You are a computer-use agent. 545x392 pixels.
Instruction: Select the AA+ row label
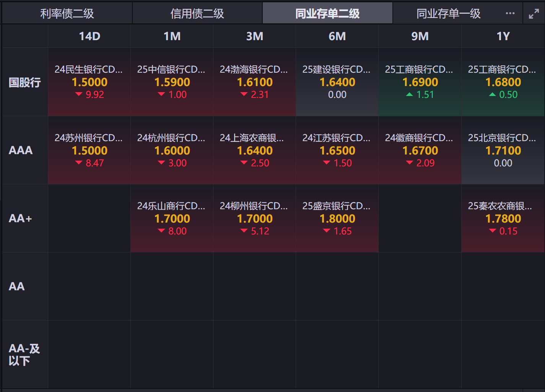pos(25,218)
